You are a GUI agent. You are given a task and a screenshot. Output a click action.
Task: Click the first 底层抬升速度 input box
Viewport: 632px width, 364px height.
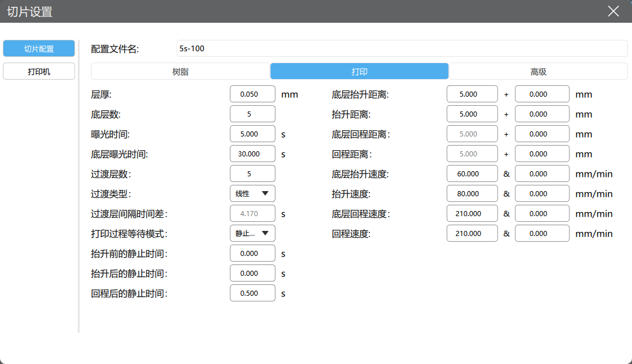[472, 174]
